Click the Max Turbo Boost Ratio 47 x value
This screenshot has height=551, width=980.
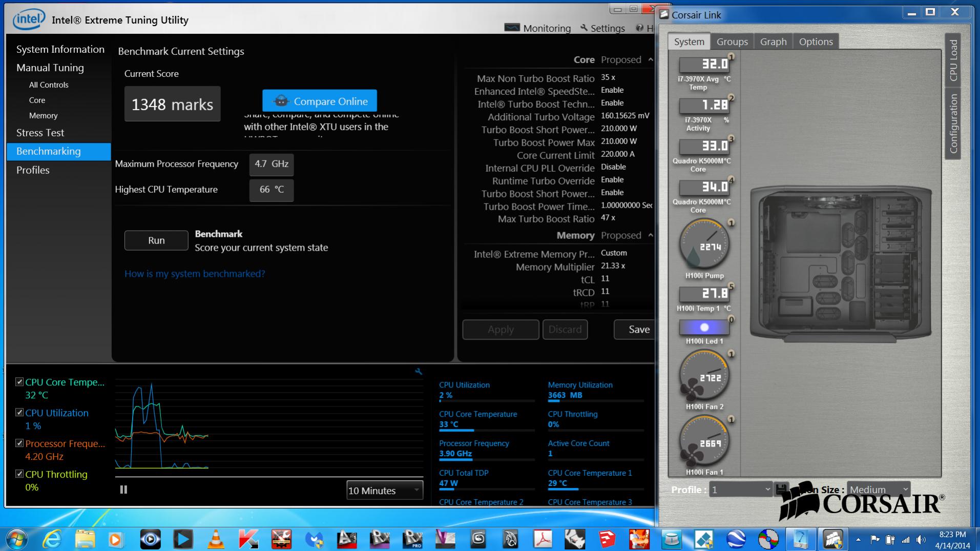(x=608, y=218)
